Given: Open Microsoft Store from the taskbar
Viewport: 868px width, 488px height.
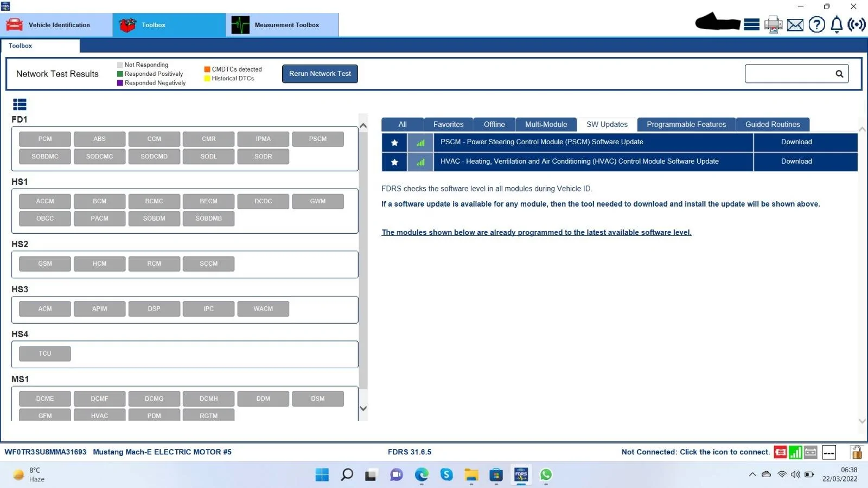Looking at the screenshot, I should tap(496, 475).
